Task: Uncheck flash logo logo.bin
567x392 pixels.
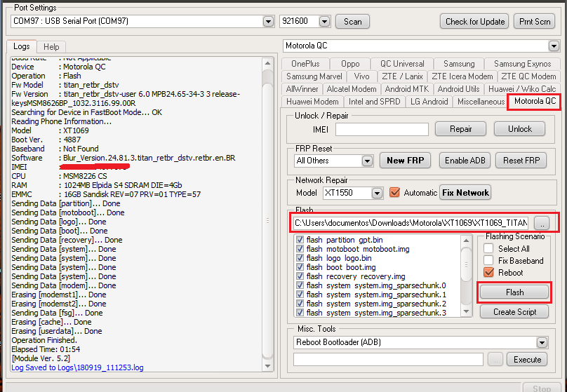Action: point(300,258)
